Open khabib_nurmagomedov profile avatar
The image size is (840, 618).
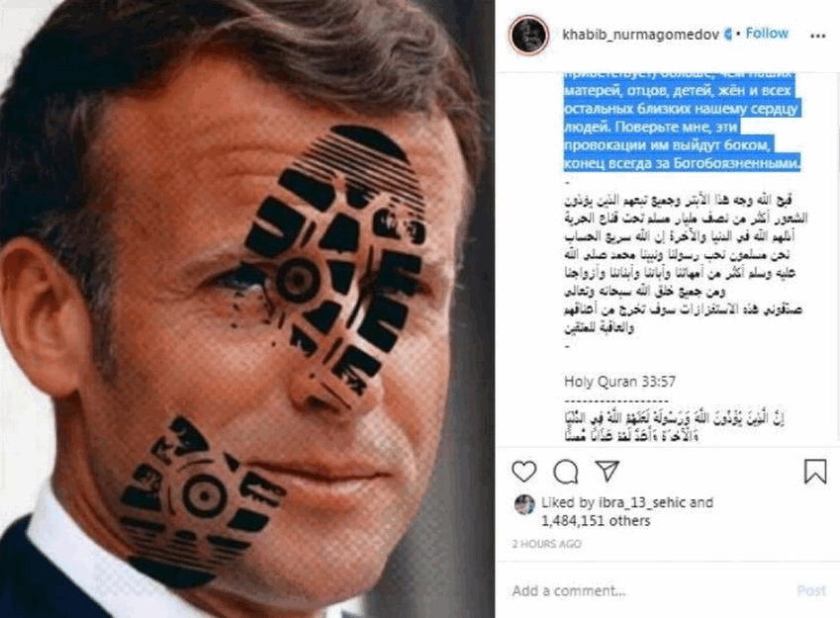pyautogui.click(x=528, y=36)
